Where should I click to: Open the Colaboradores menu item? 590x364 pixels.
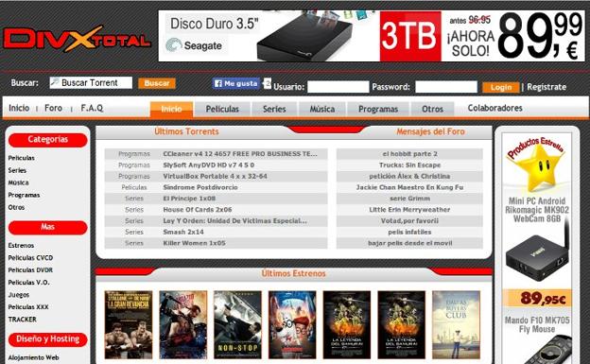pyautogui.click(x=495, y=108)
